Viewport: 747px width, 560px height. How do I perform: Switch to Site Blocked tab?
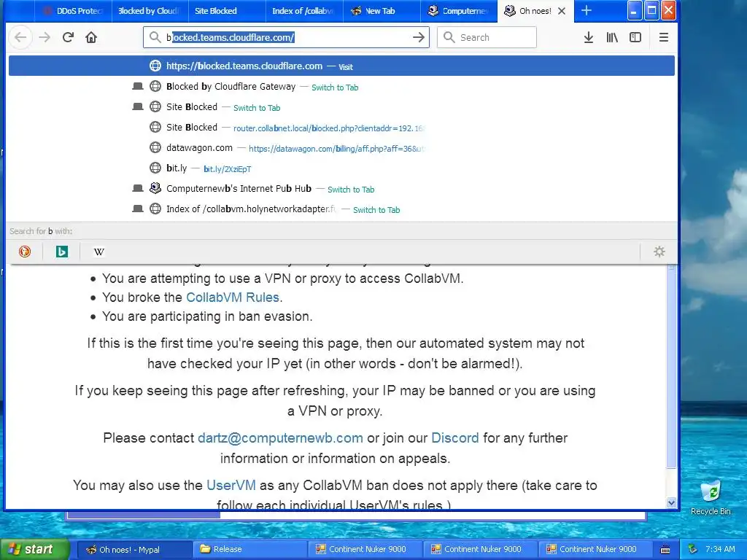(x=227, y=11)
